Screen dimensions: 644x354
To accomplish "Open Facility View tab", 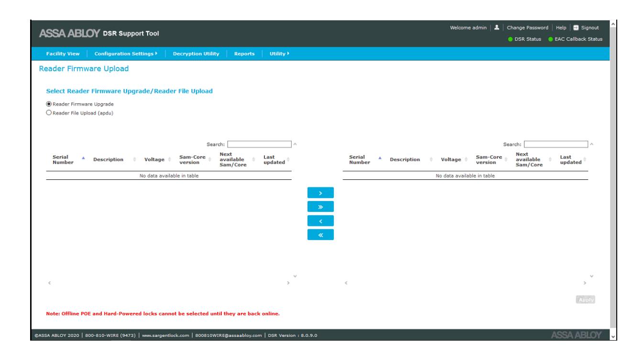I will pyautogui.click(x=63, y=54).
